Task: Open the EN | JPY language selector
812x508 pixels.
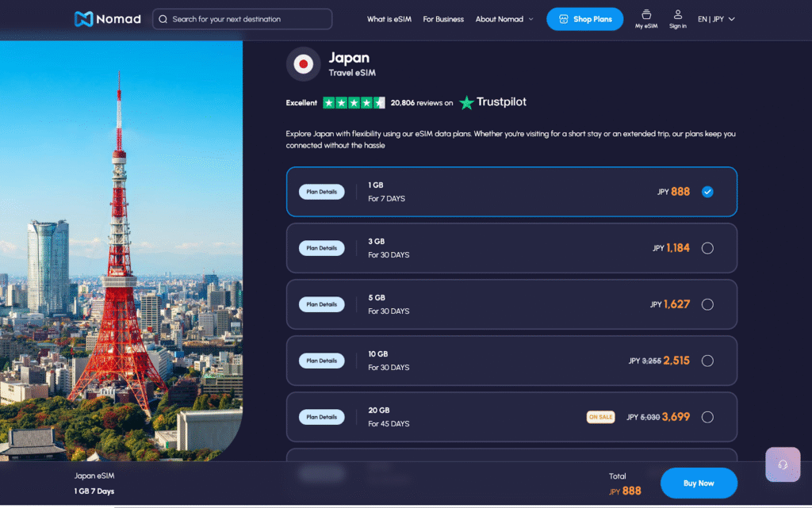Action: [716, 18]
